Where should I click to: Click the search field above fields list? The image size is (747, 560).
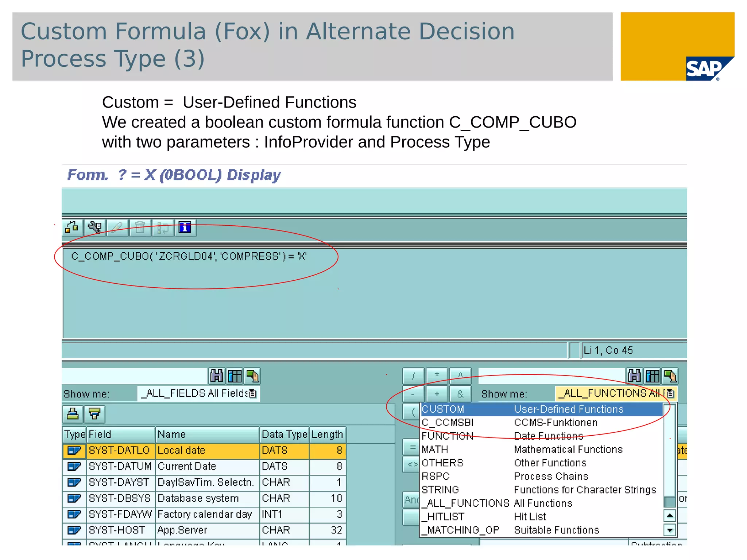tap(135, 376)
